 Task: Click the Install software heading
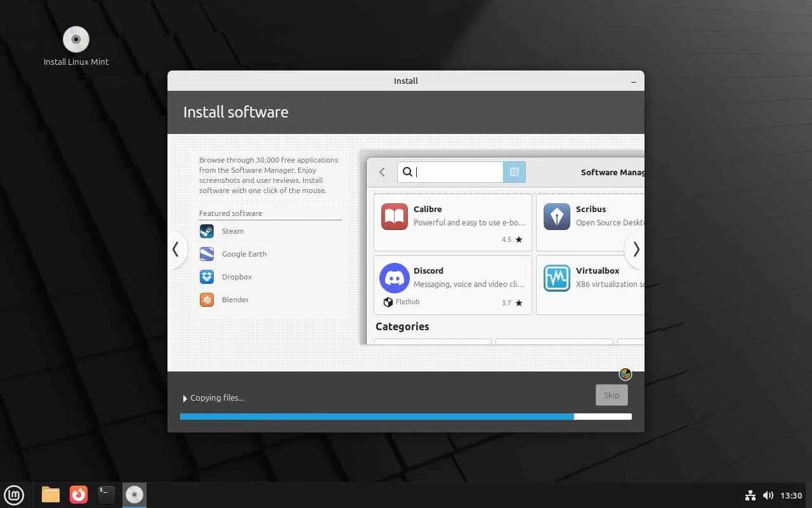pyautogui.click(x=235, y=112)
